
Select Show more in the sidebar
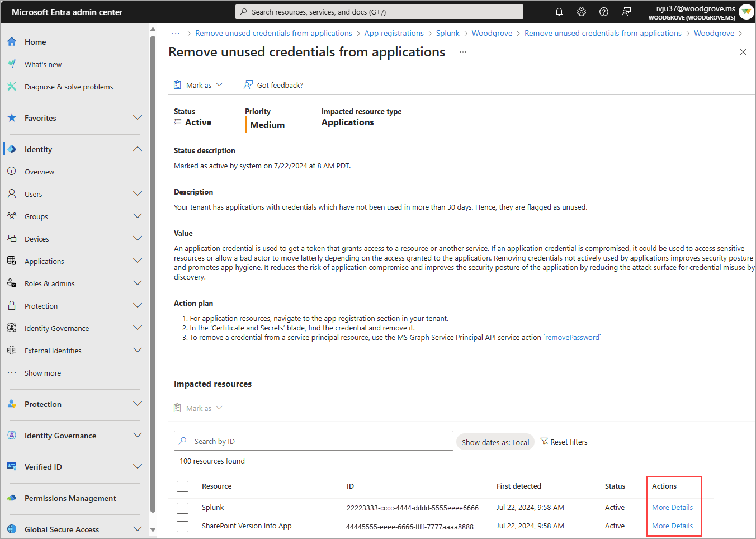(x=42, y=373)
